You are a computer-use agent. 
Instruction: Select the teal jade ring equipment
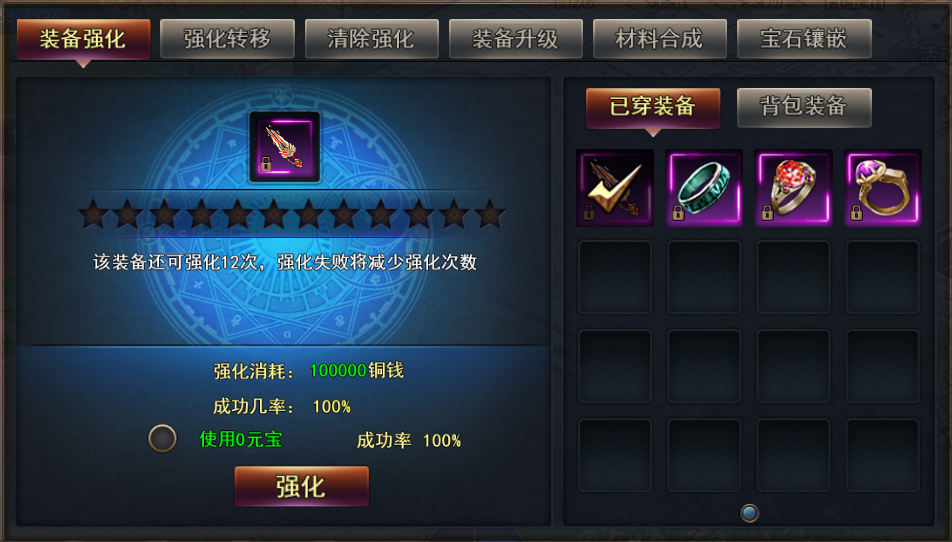click(x=704, y=188)
